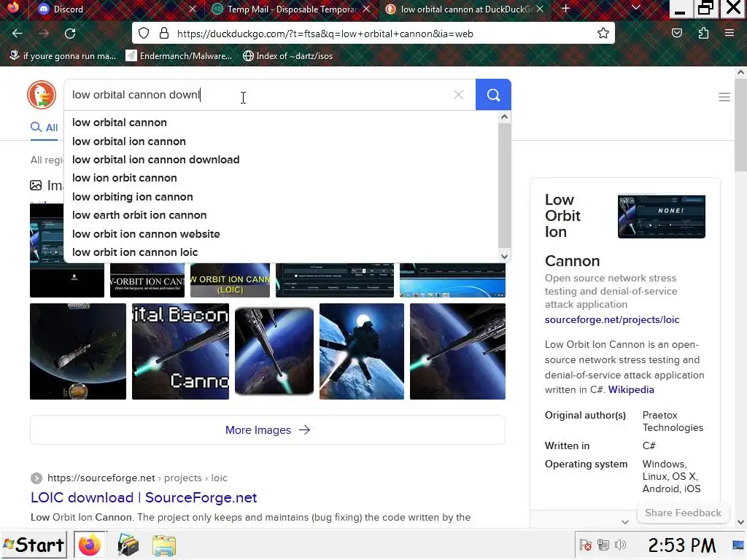Click the network tray icon
747x560 pixels.
603,545
